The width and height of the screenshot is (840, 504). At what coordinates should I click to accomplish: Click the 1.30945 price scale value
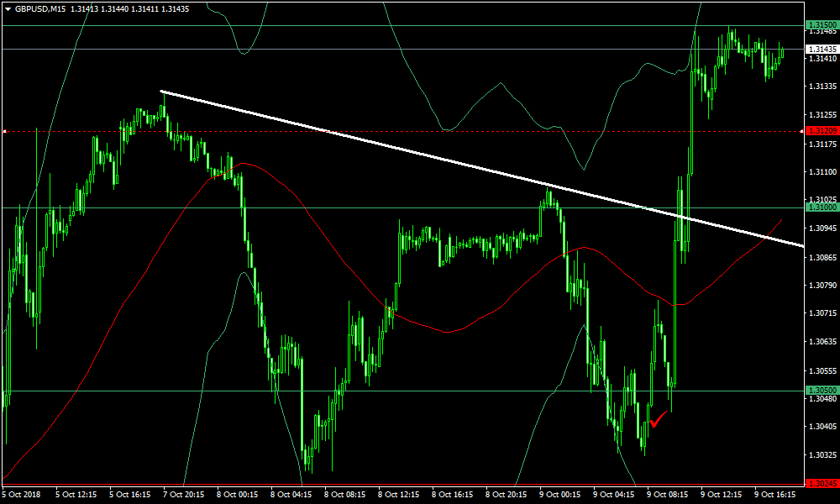(x=823, y=228)
